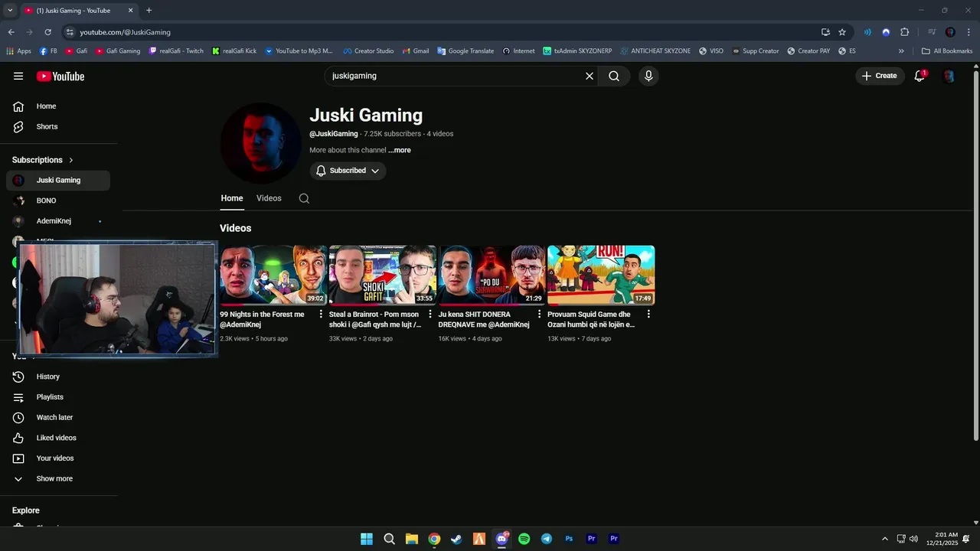Click the Chrome address bar

[x=444, y=32]
